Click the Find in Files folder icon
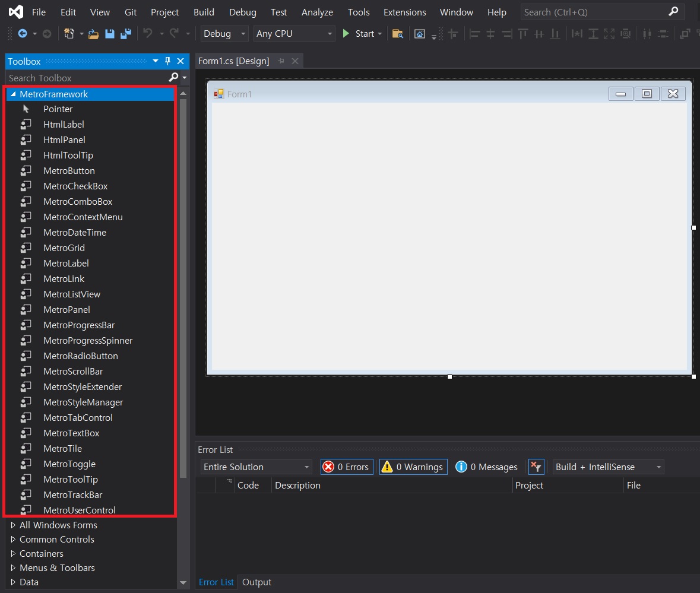Screen dimensions: 700x593 coord(397,34)
